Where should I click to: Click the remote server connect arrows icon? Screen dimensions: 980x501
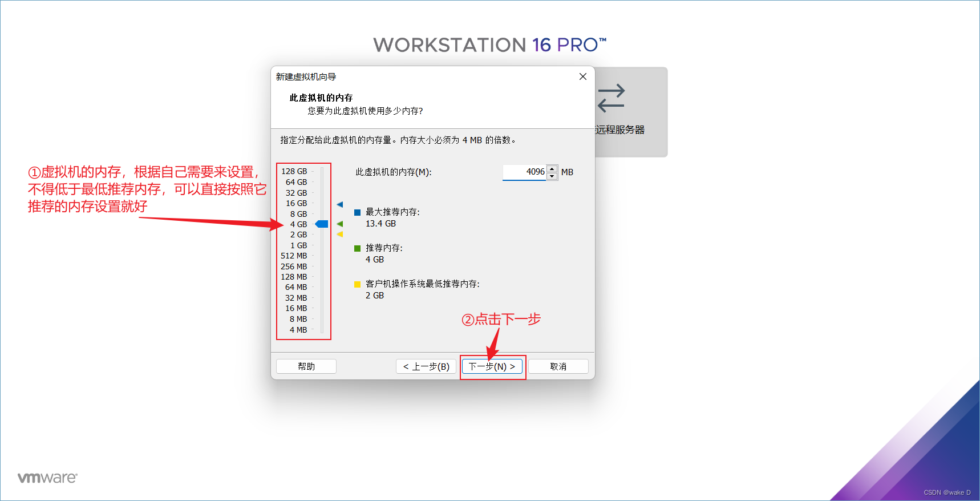coord(612,98)
